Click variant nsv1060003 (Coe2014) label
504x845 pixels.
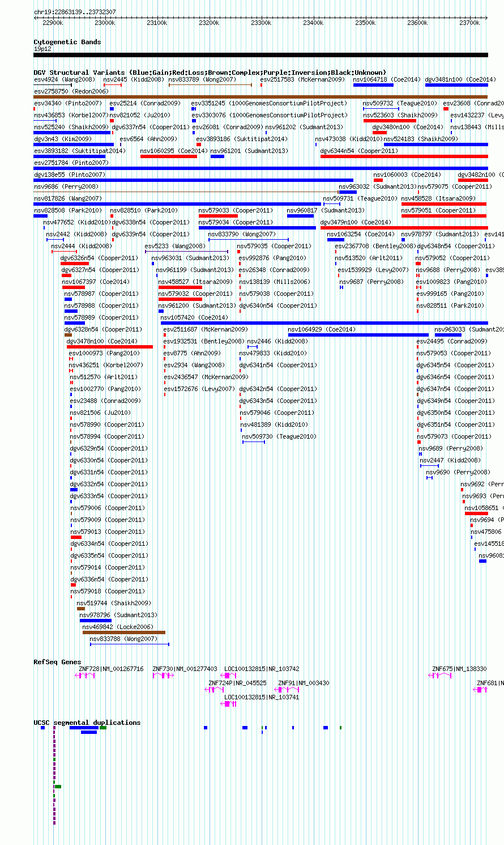point(407,175)
